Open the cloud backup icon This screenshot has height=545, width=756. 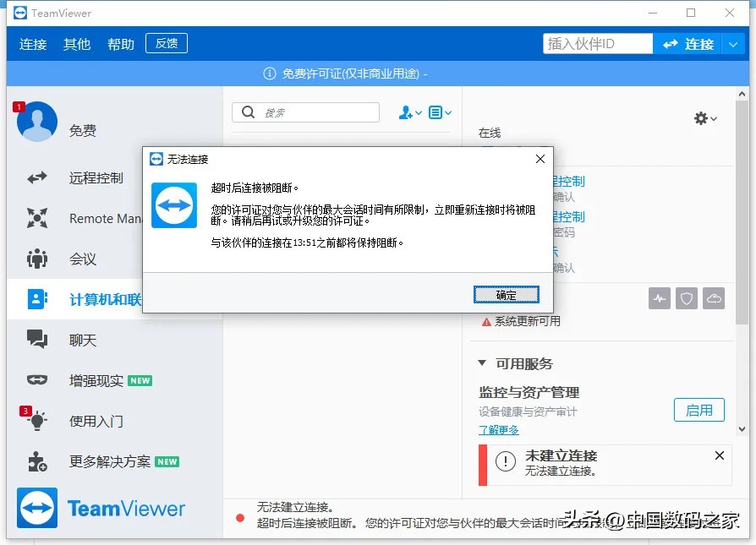713,298
